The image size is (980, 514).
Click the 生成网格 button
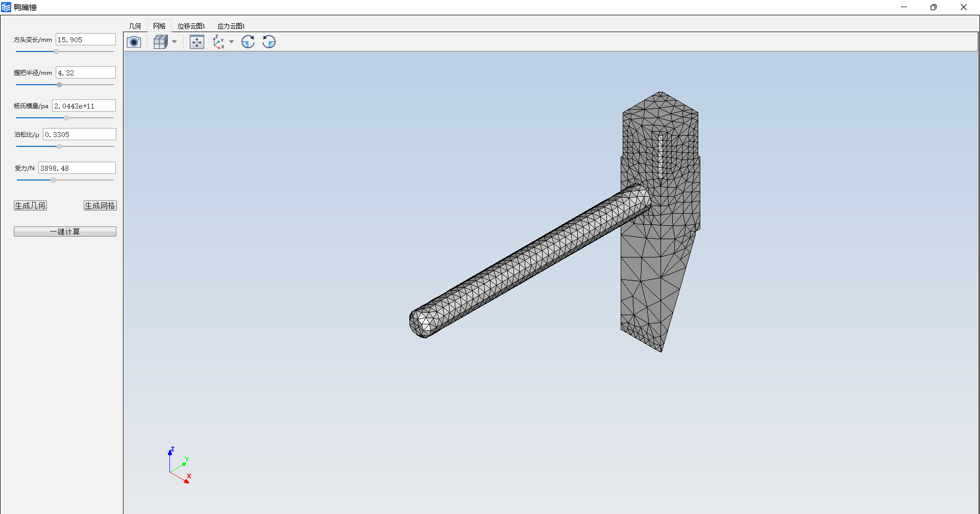100,205
